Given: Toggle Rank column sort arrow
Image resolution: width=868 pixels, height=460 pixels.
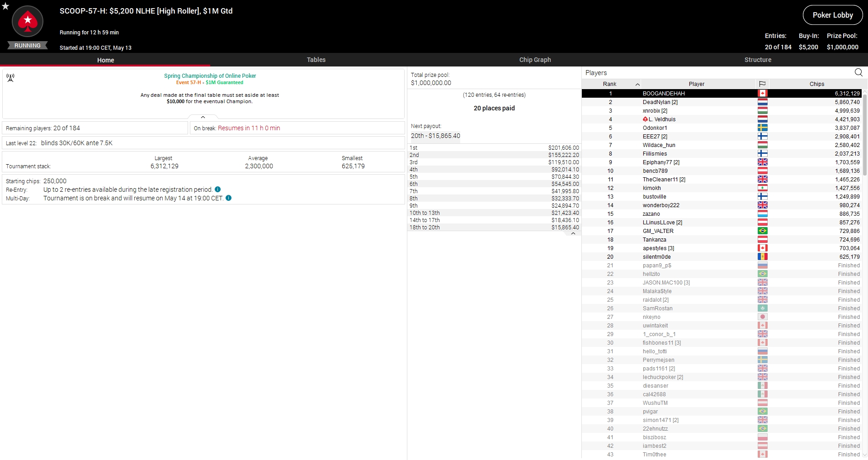Looking at the screenshot, I should 637,84.
